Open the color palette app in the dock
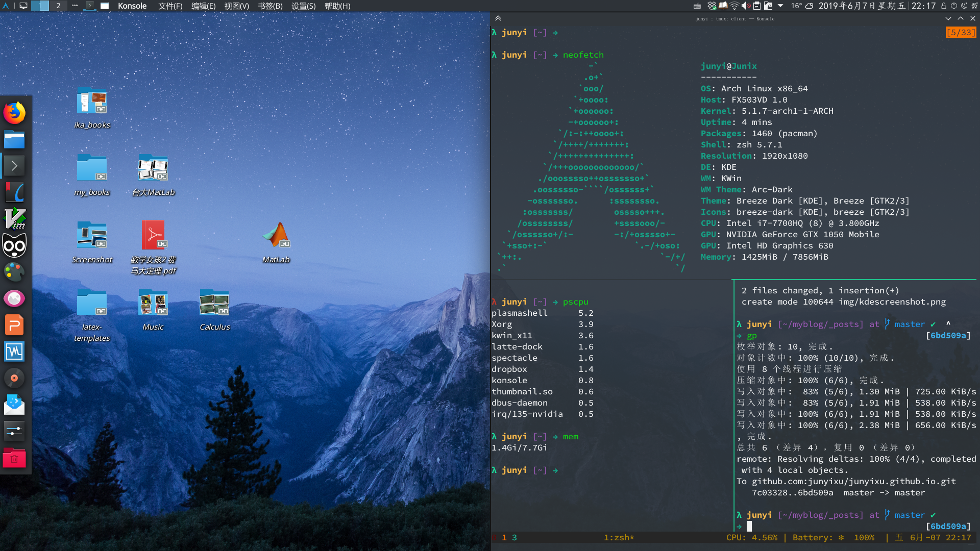This screenshot has height=551, width=980. [14, 272]
